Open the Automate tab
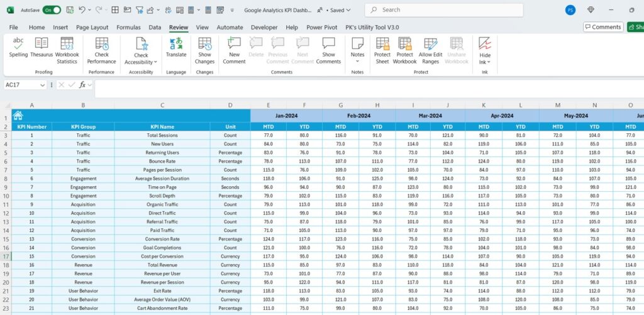 (x=230, y=27)
